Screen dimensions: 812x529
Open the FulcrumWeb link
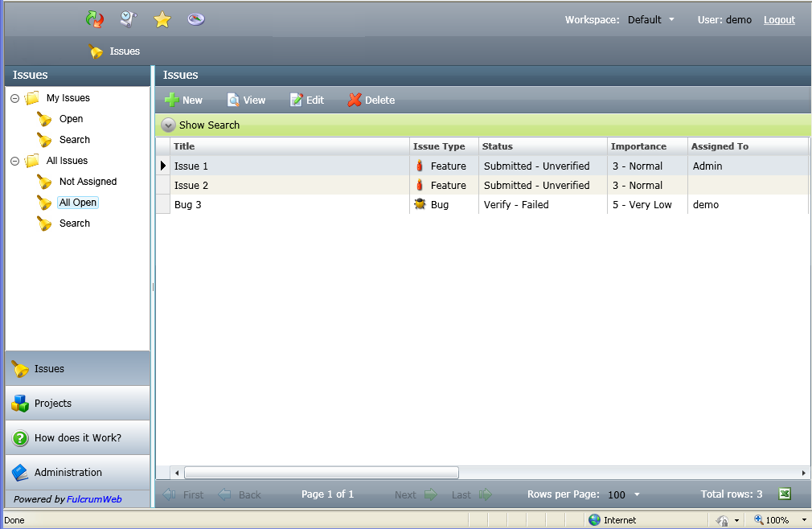(94, 499)
